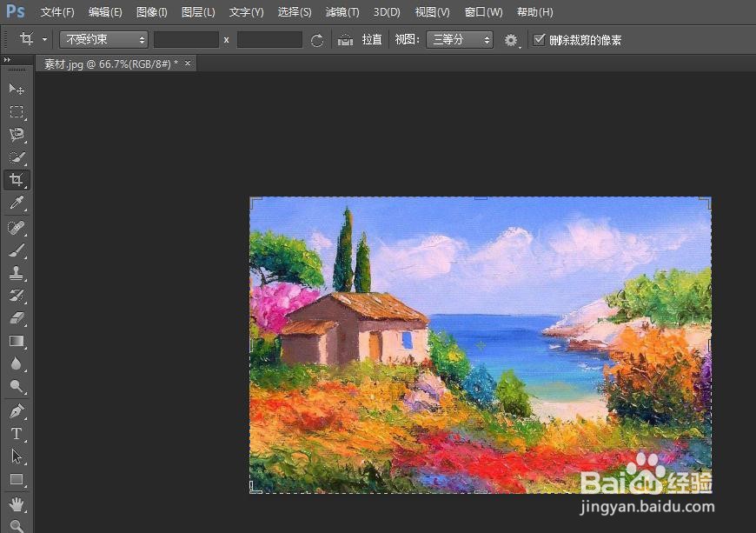The width and height of the screenshot is (756, 533).
Task: Open crop settings gear icon
Action: tap(511, 40)
